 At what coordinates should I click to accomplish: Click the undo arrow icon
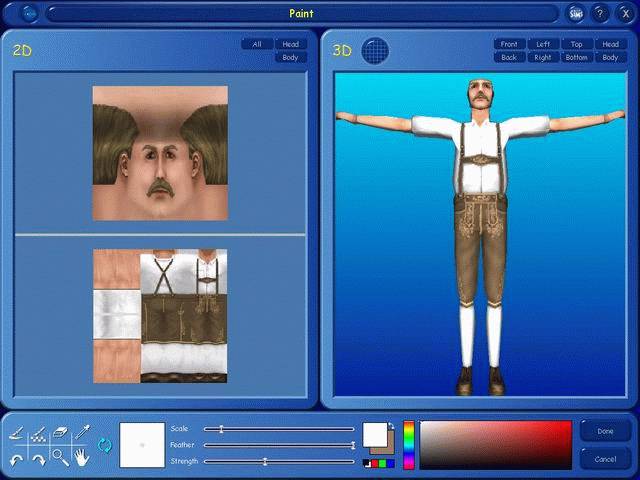(17, 458)
